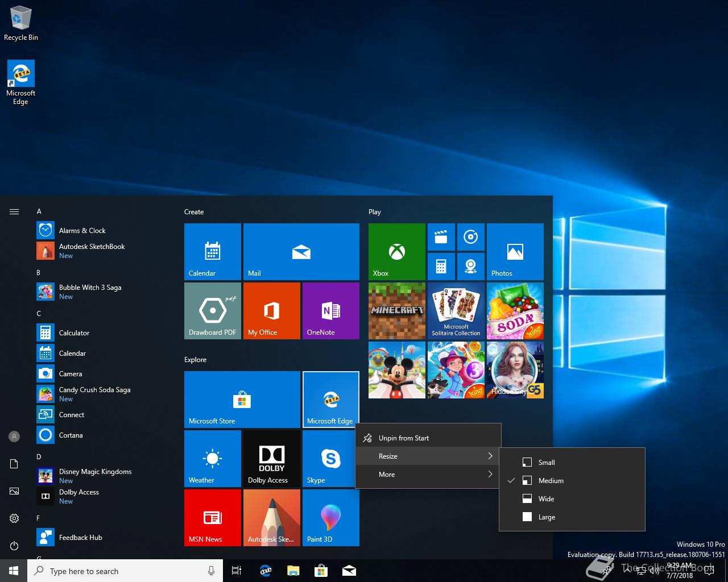Launch the Xbox tile
The image size is (728, 582).
[x=397, y=252]
